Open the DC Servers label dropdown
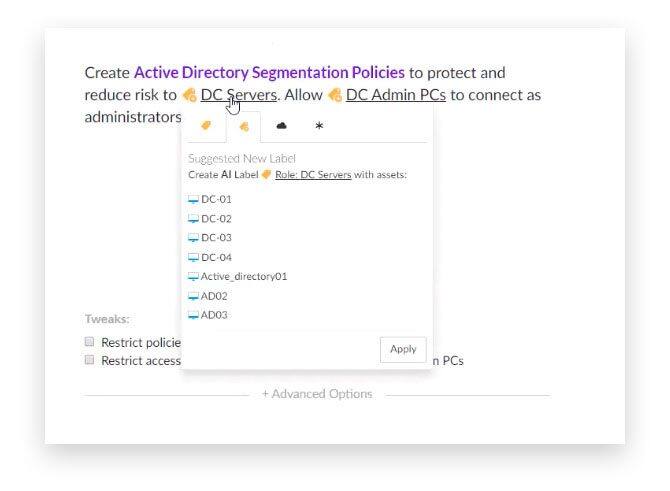 [x=238, y=95]
